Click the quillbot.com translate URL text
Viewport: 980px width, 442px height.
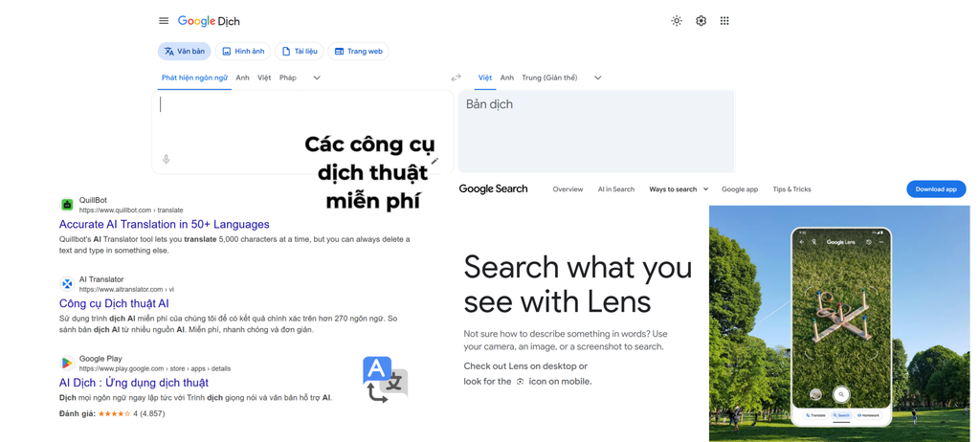[x=131, y=210]
